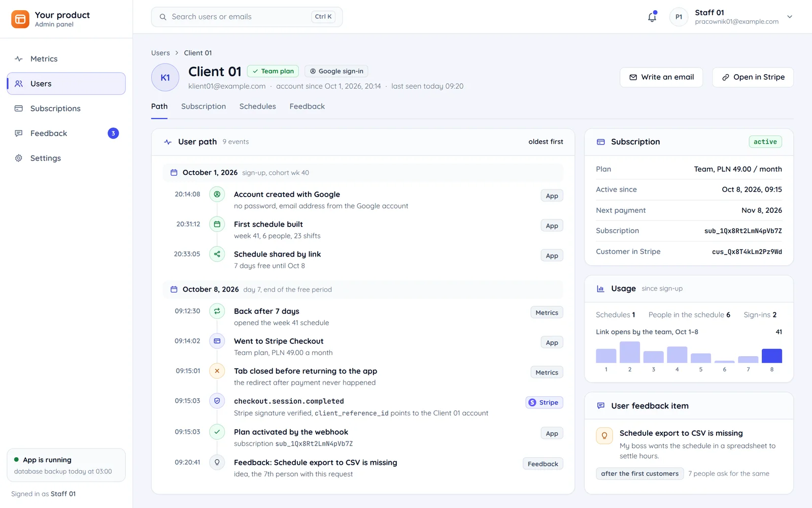
Task: Click the P1 staff avatar
Action: click(x=679, y=17)
